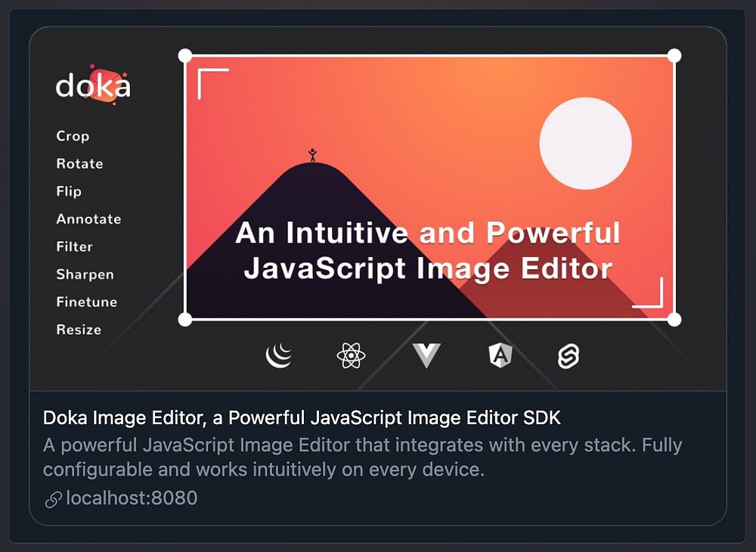Open the localhost:8080 link

(x=132, y=498)
